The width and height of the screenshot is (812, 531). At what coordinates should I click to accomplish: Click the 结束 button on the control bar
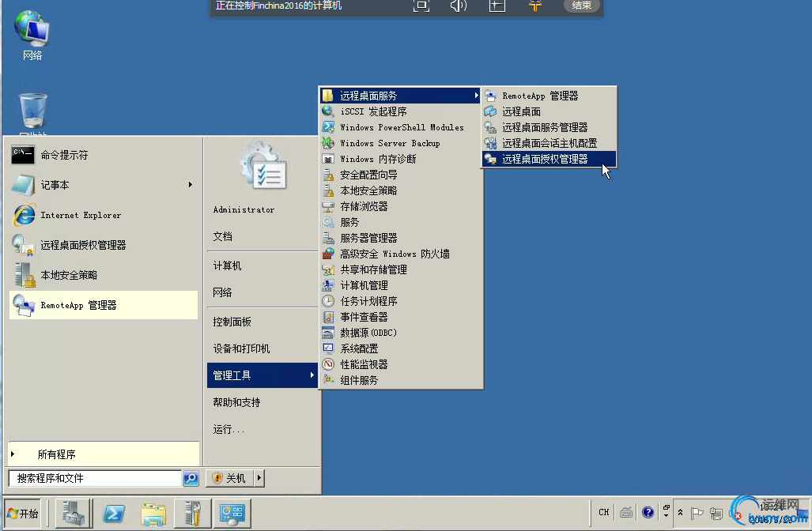(x=582, y=6)
